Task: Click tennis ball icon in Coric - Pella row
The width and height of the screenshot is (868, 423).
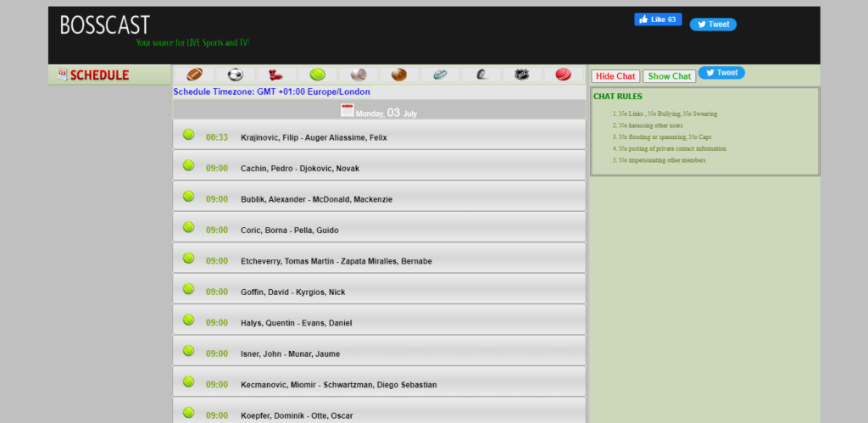Action: 189,227
